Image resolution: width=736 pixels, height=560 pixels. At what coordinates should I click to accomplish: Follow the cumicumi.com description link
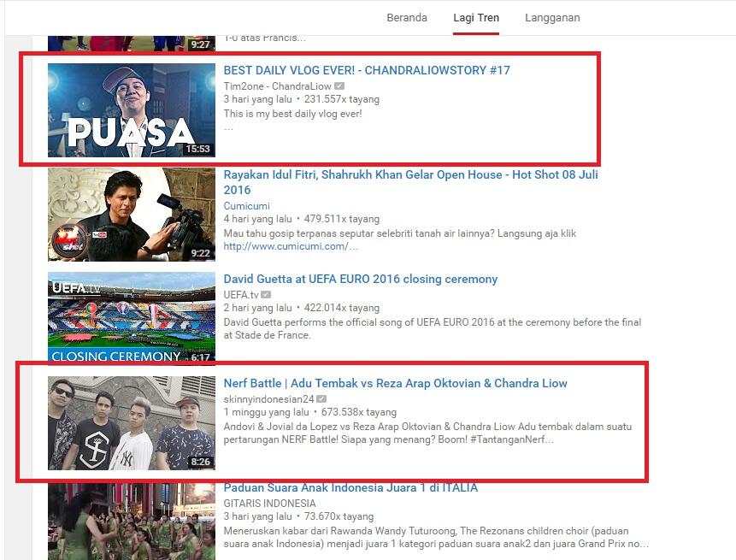point(291,246)
